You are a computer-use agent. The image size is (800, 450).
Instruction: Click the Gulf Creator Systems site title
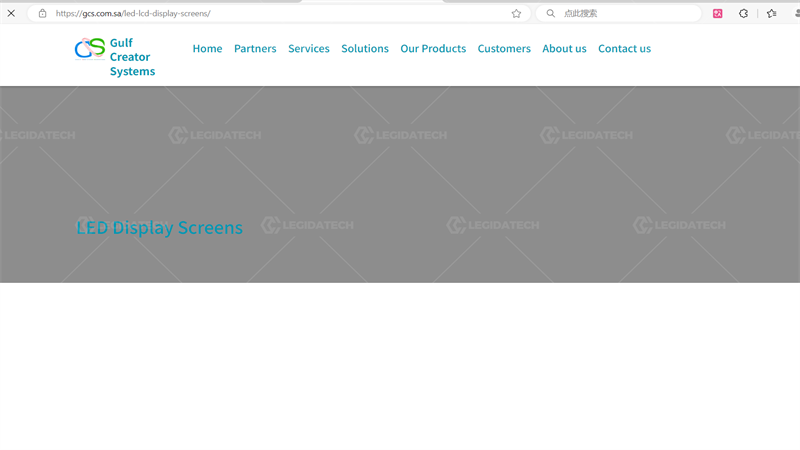[132, 57]
